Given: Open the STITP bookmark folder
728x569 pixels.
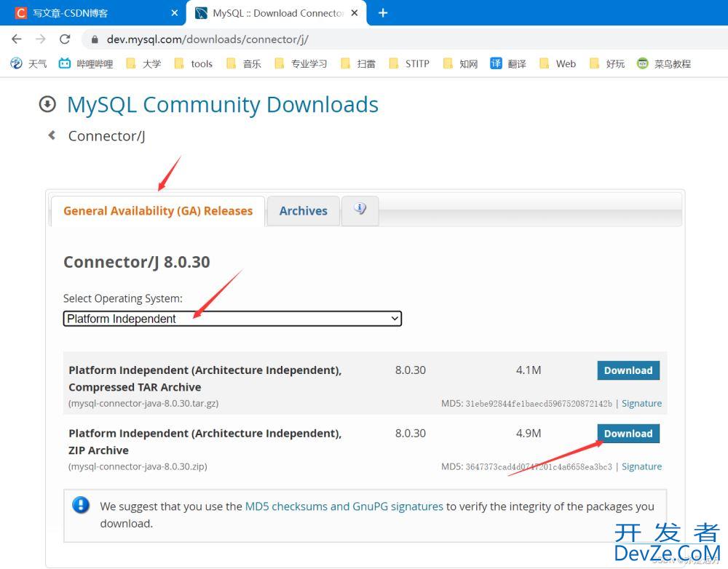Looking at the screenshot, I should pos(408,63).
